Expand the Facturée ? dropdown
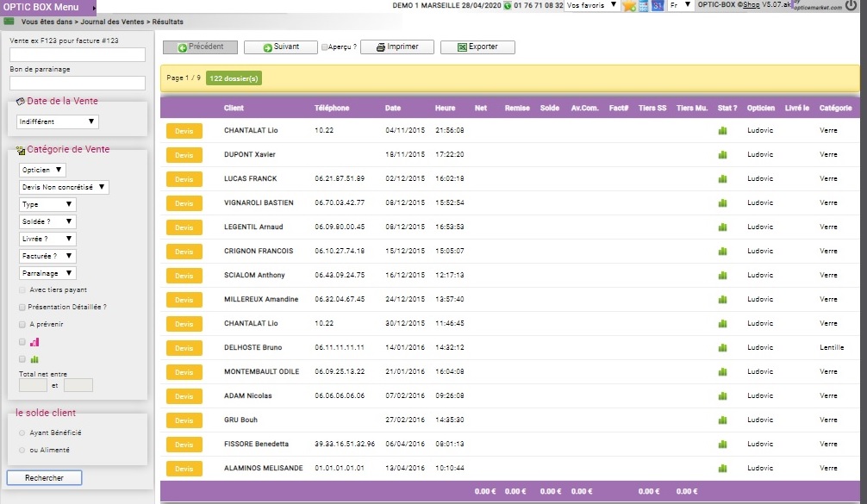The width and height of the screenshot is (867, 504). pyautogui.click(x=47, y=256)
